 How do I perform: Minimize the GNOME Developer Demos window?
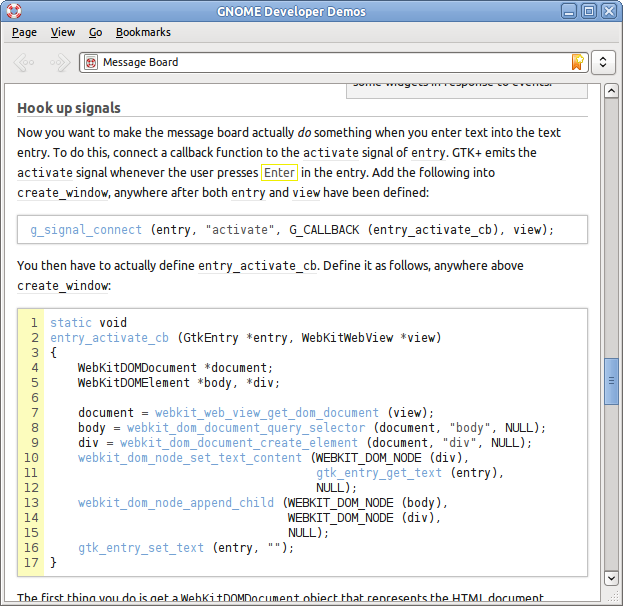coord(569,11)
